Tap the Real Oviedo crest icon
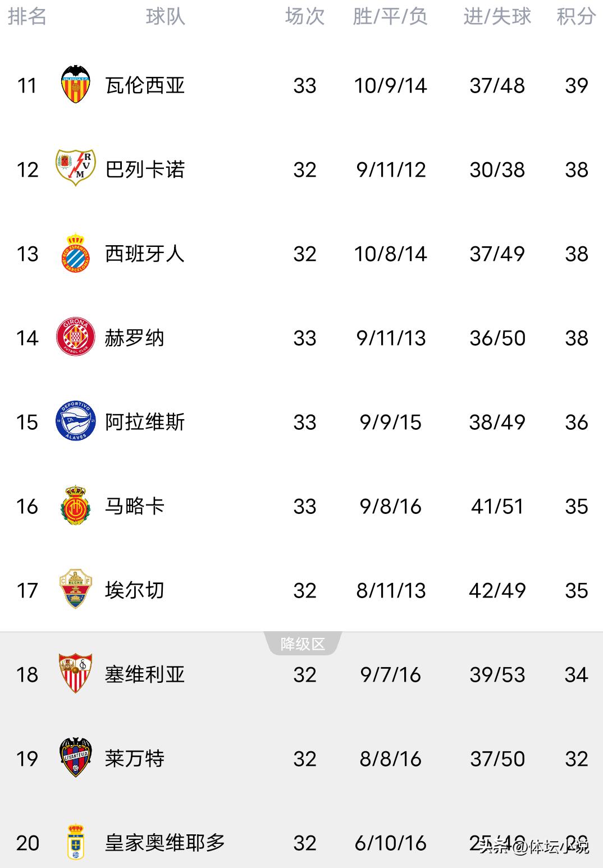 pyautogui.click(x=75, y=842)
